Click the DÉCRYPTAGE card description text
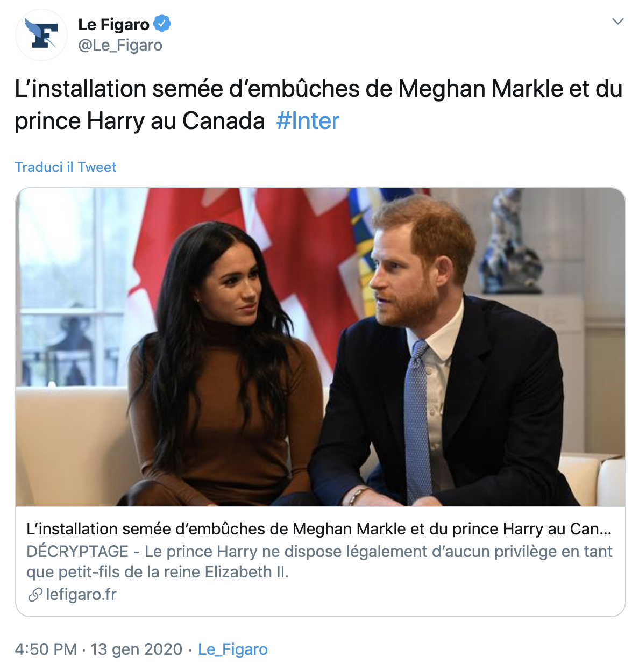639x672 pixels. coord(318,561)
